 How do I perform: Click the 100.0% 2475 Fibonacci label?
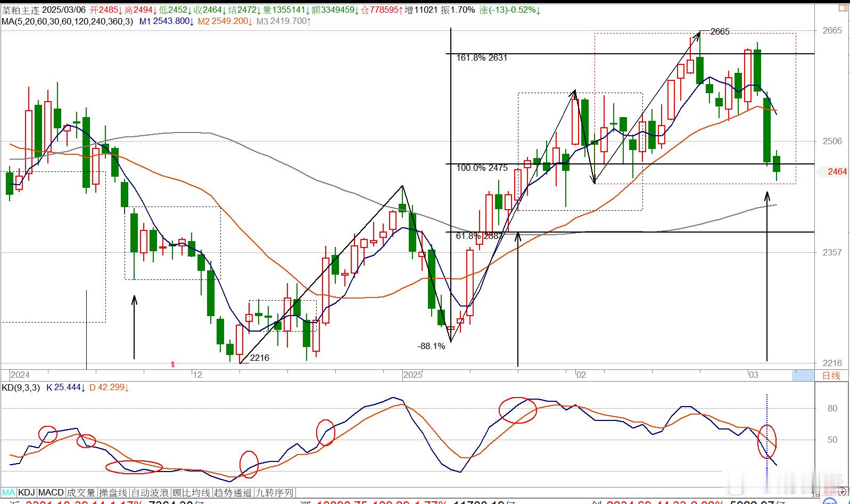pyautogui.click(x=482, y=168)
